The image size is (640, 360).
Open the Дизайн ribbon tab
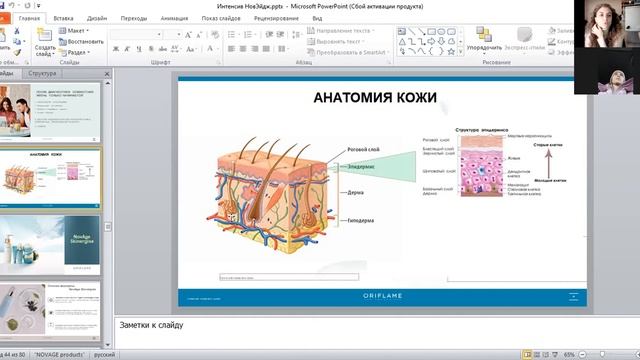coord(97,18)
